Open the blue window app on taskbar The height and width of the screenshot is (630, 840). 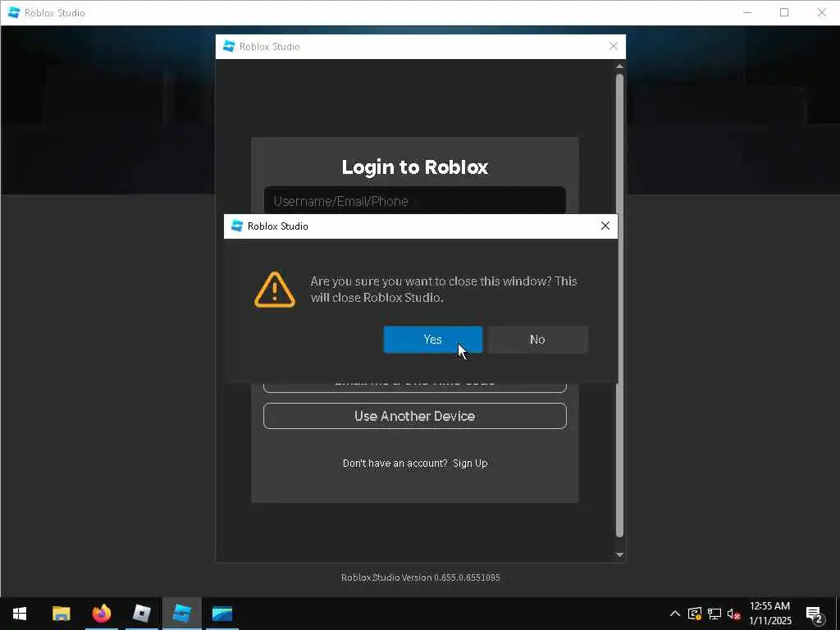221,614
